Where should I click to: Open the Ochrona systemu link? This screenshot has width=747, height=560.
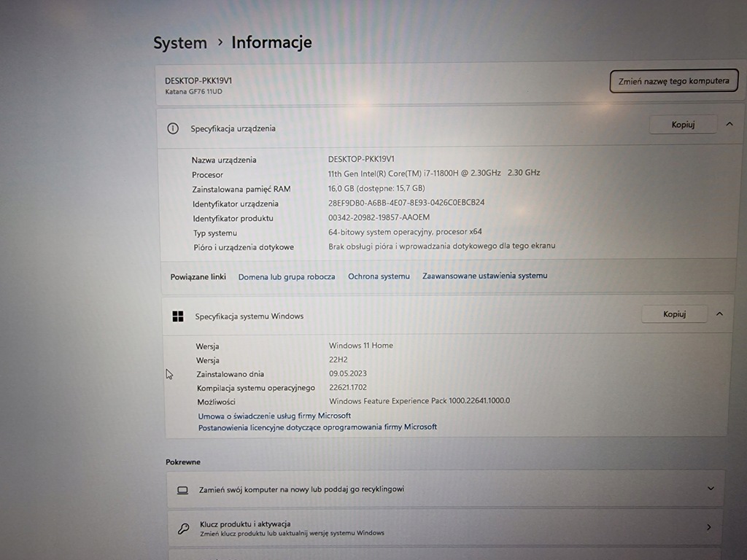[379, 276]
